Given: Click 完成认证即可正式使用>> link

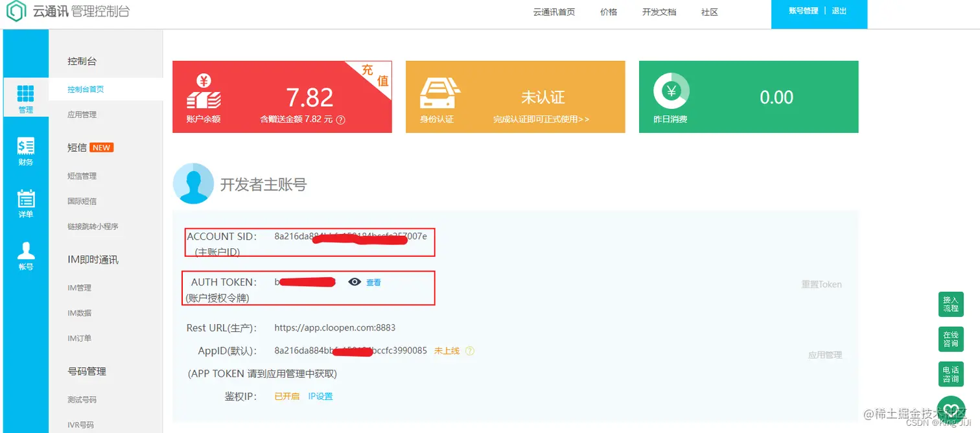Looking at the screenshot, I should (x=541, y=119).
